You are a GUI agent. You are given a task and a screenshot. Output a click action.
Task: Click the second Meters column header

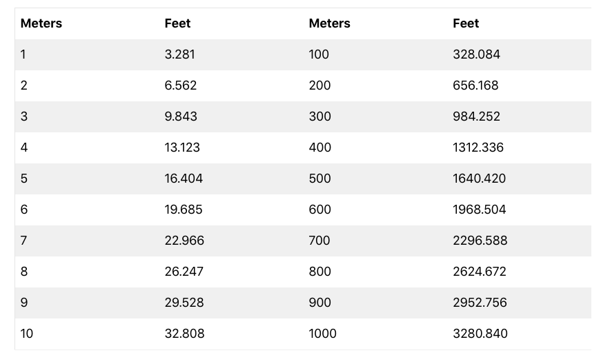click(x=329, y=23)
